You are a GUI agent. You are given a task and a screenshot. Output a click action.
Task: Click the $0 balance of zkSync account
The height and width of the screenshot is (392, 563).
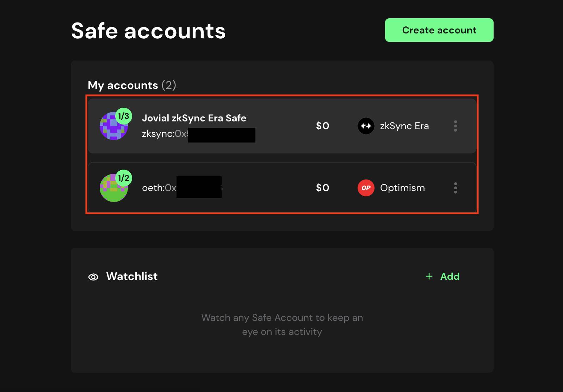pos(323,126)
